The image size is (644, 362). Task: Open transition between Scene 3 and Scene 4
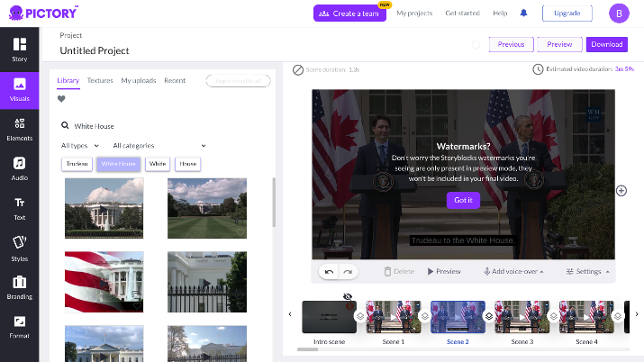553,316
